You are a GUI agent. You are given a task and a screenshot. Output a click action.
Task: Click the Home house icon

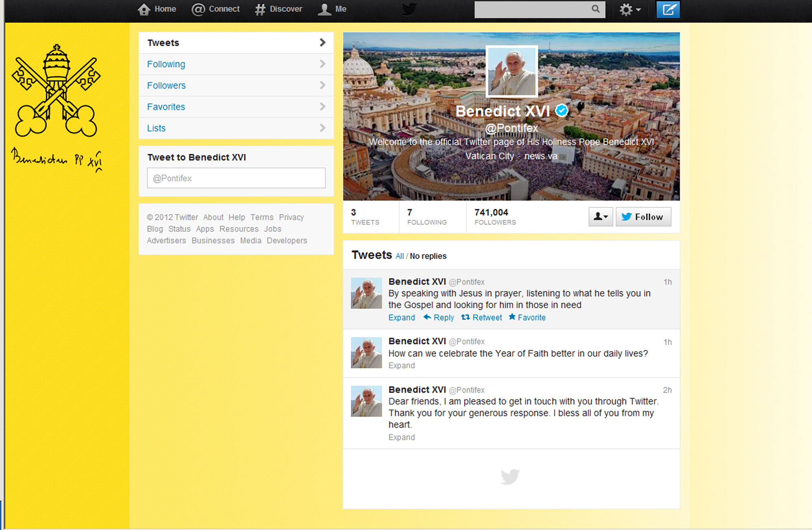click(x=144, y=9)
